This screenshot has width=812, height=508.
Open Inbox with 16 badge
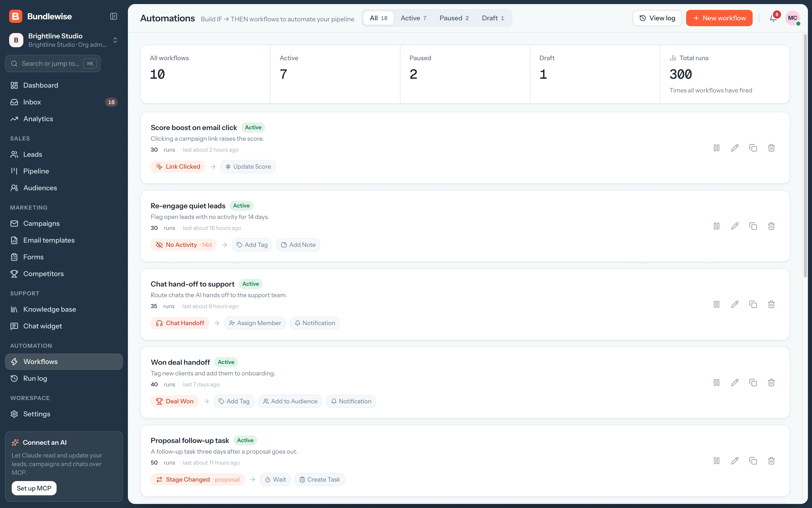click(x=64, y=102)
